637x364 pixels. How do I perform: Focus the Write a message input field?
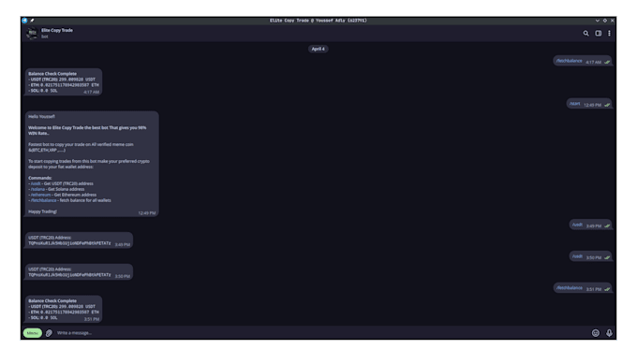(x=321, y=333)
